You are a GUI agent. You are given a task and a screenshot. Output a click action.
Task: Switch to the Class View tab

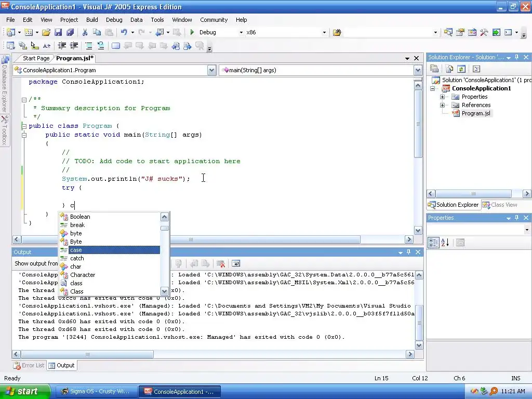point(500,205)
